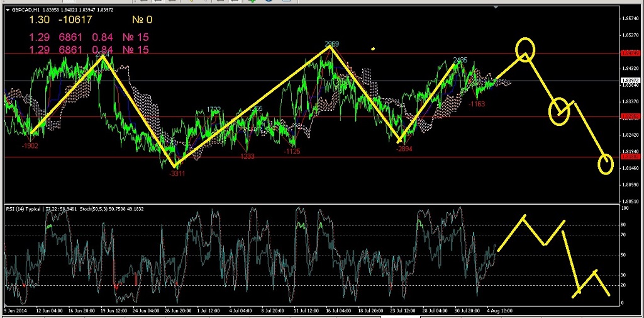This screenshot has height=318, width=644.
Task: Select the topmost yellow ellipse on the forecast
Action: coord(526,49)
